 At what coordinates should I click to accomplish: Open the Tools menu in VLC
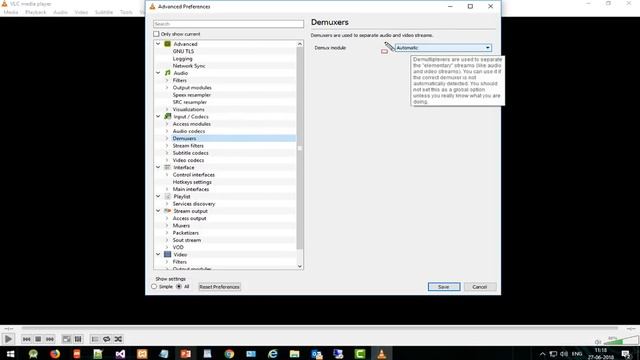coord(126,12)
